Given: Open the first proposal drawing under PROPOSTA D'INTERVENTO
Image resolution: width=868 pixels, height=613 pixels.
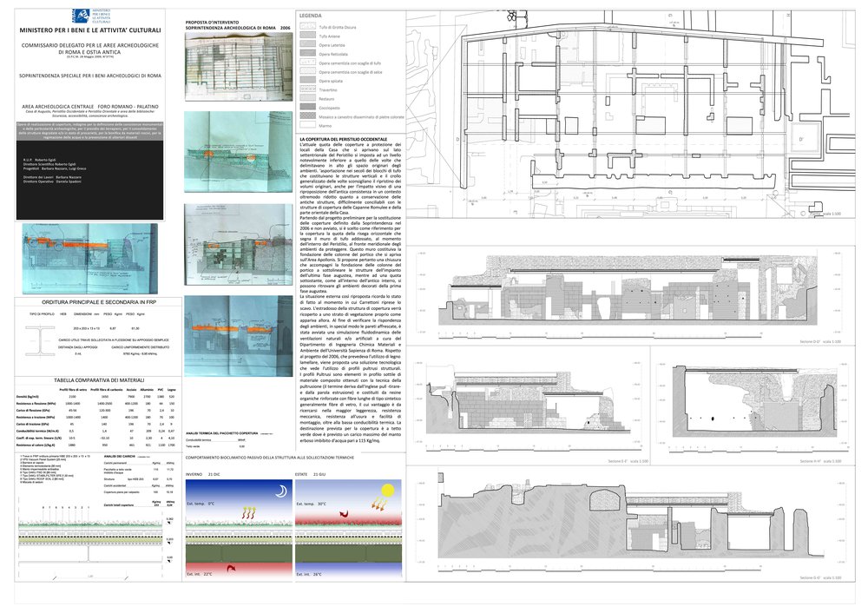Looking at the screenshot, I should [239, 67].
